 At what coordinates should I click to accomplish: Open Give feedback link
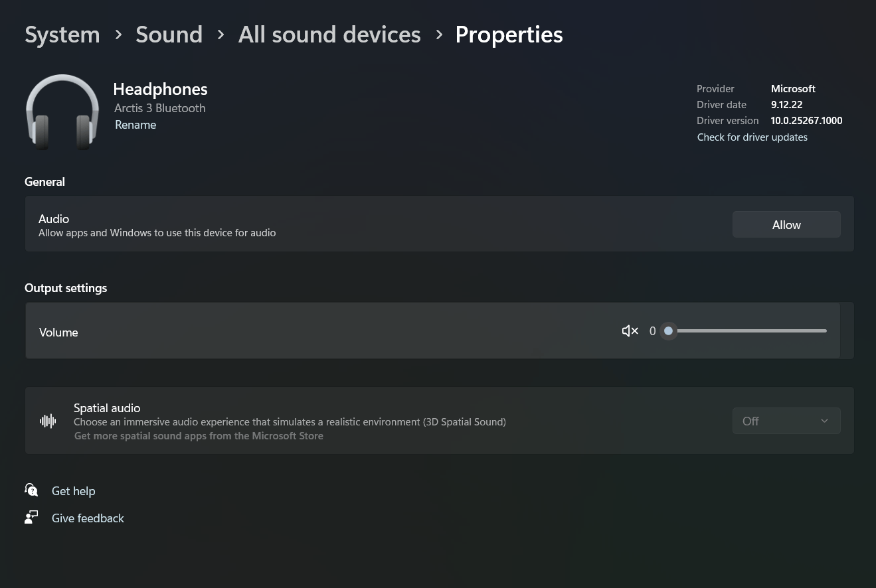pyautogui.click(x=88, y=518)
